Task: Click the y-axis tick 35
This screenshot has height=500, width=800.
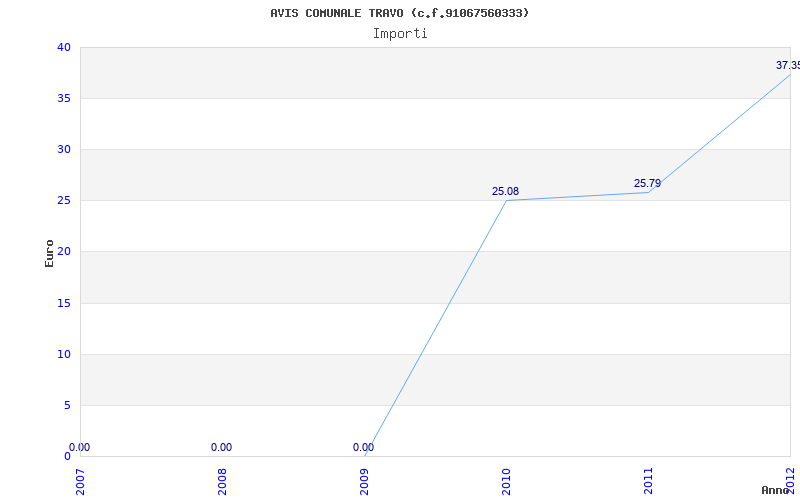Action: click(x=64, y=98)
